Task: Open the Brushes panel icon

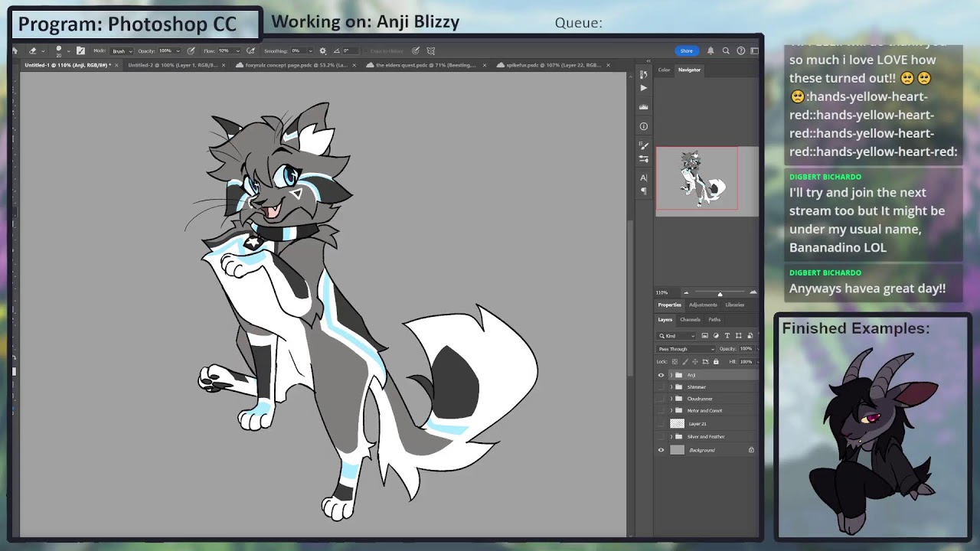Action: (x=643, y=145)
